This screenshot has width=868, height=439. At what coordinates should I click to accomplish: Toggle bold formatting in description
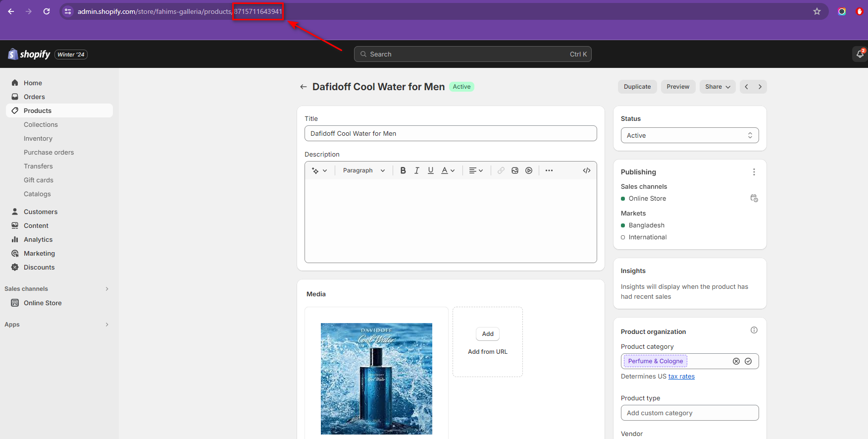[403, 170]
